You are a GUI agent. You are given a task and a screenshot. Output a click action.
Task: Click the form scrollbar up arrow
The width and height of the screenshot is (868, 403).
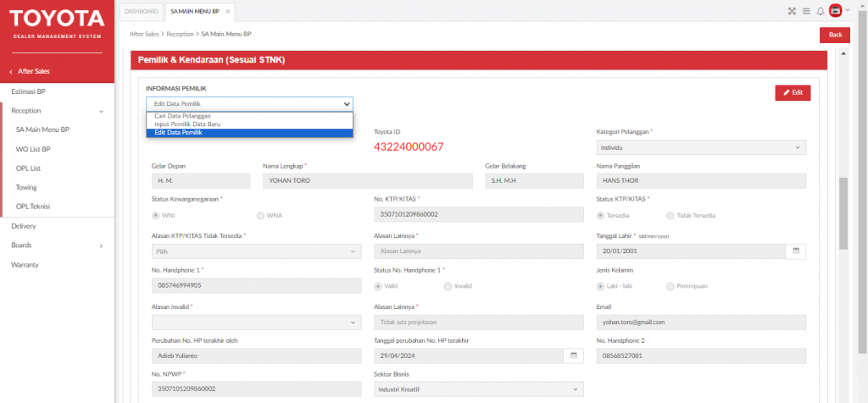pos(843,53)
